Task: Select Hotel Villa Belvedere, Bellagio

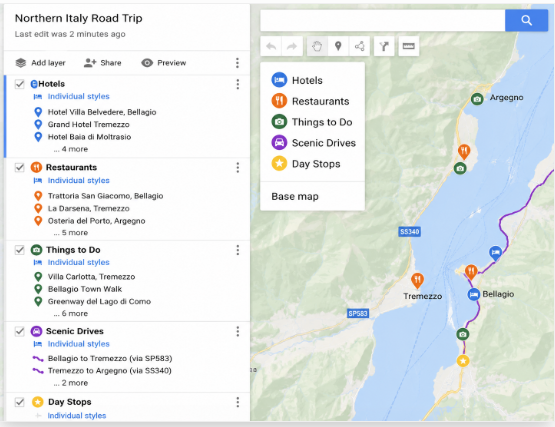Action: click(102, 112)
